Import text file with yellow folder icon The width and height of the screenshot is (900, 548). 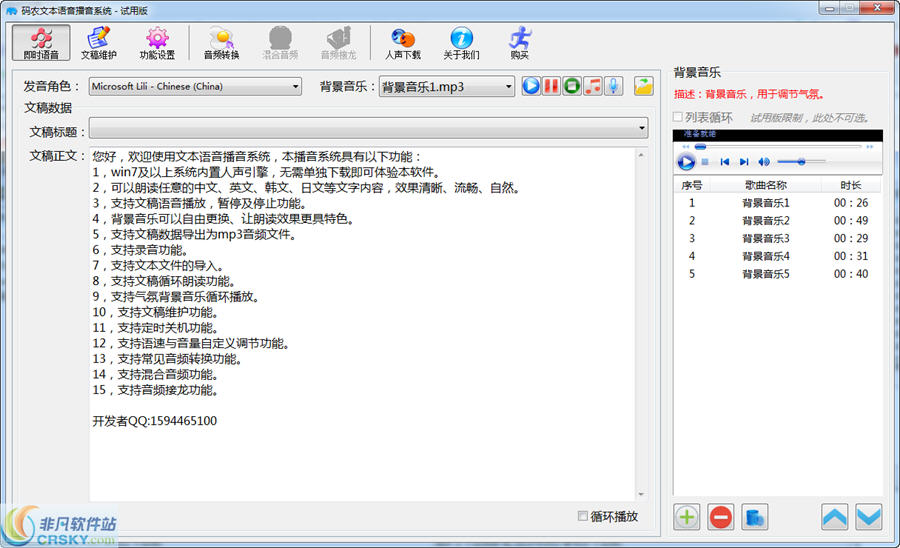point(643,86)
